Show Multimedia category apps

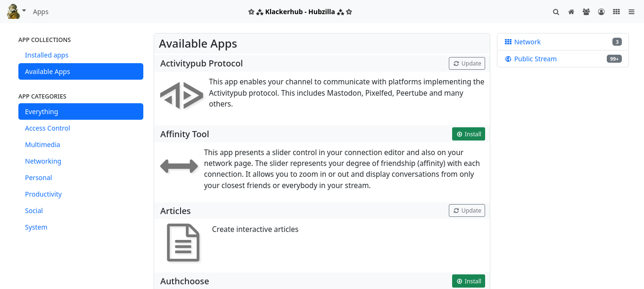coord(42,145)
